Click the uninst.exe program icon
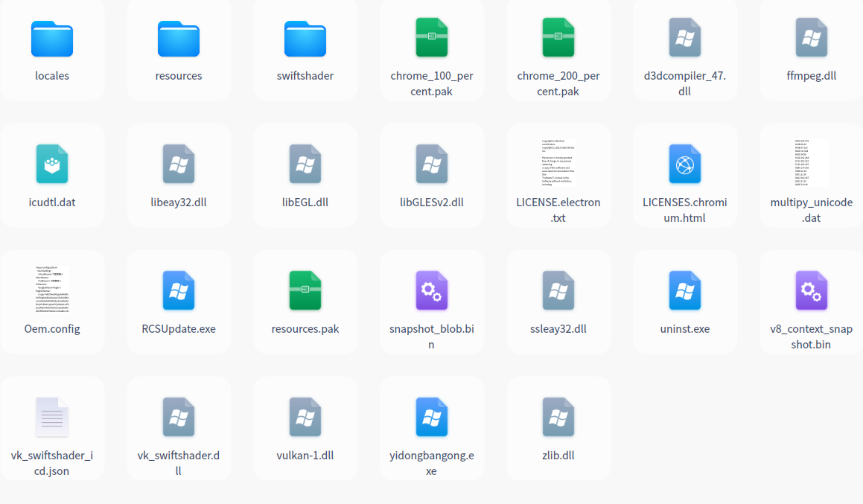 point(685,290)
